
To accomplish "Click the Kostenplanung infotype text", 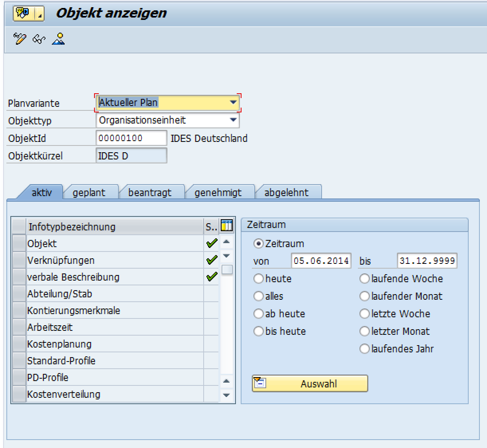I will tap(59, 344).
